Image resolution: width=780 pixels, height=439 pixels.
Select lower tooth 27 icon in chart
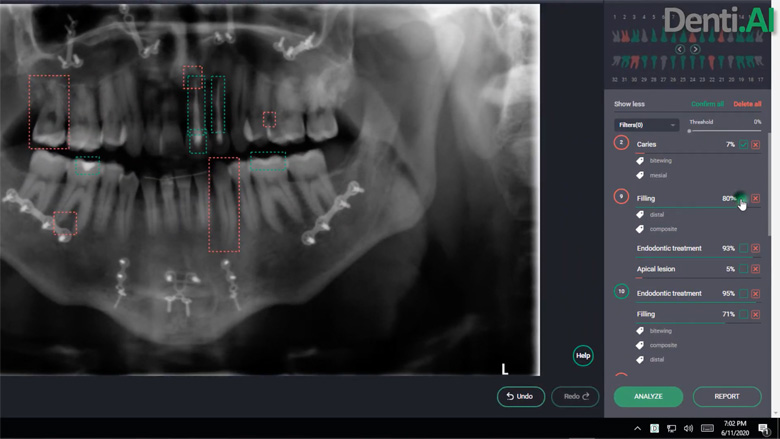(664, 62)
